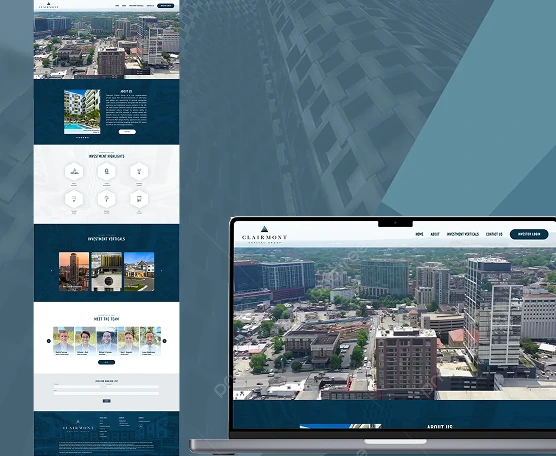Open the suburban houses card in Investment Verticals
Viewport: 556px width, 456px height.
139,272
